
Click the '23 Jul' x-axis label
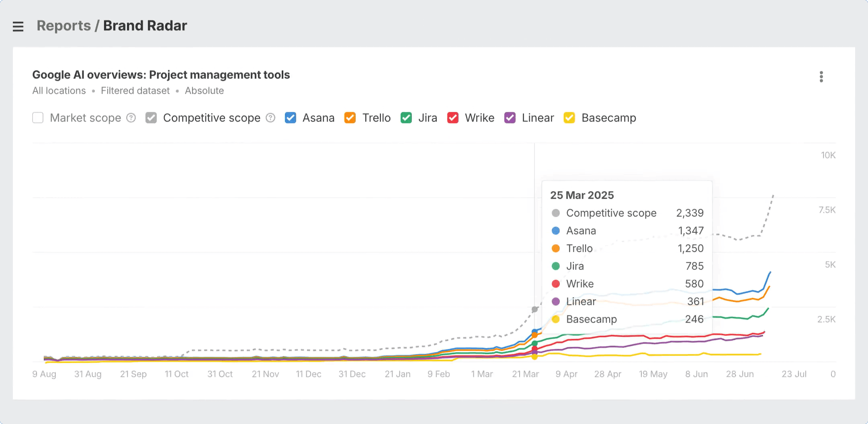click(x=794, y=374)
